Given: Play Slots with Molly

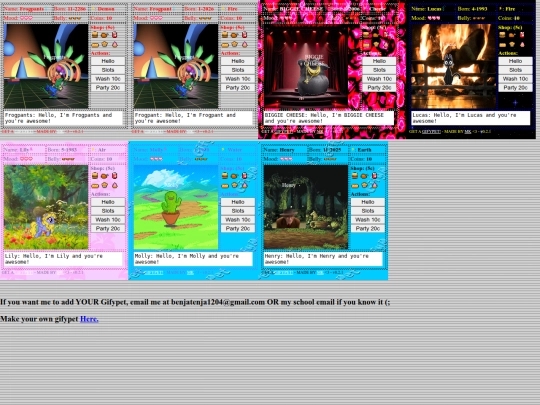Looking at the screenshot, I should pyautogui.click(x=238, y=211).
